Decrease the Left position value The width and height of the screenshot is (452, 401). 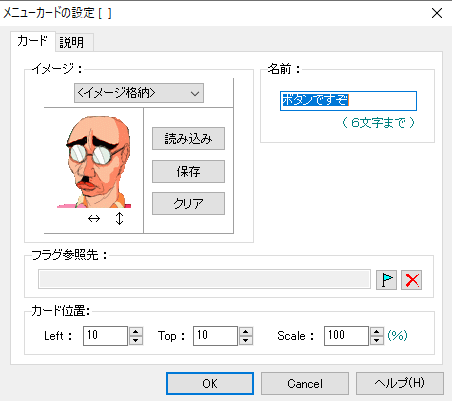(136, 340)
